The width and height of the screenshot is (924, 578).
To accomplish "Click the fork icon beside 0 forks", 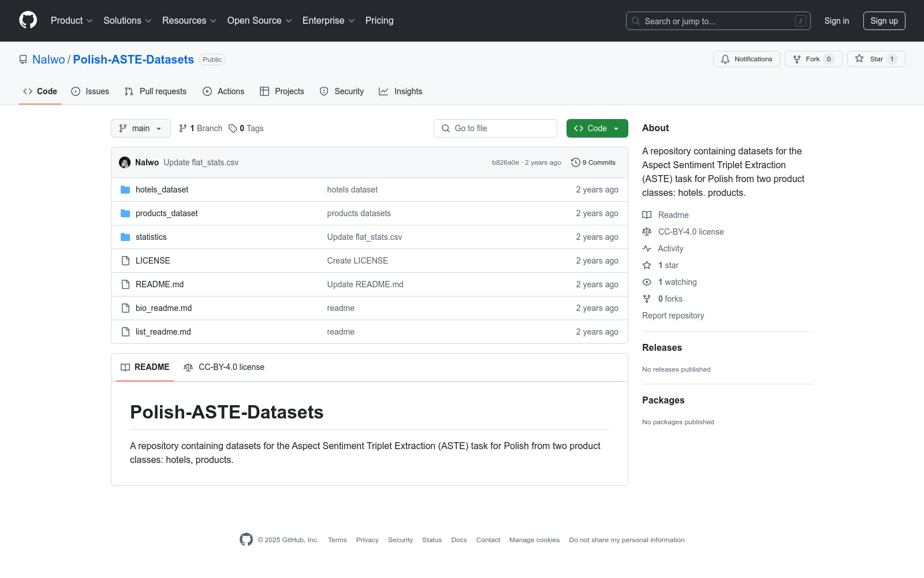I will (647, 299).
